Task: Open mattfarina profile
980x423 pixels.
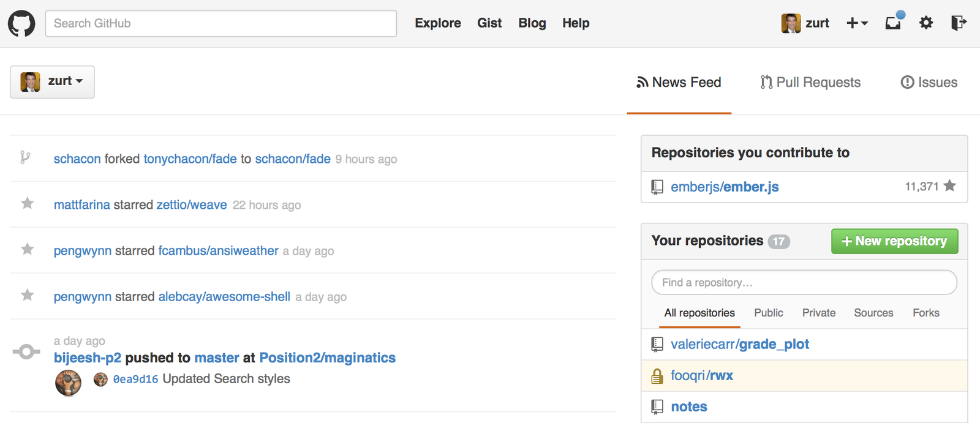Action: tap(82, 205)
